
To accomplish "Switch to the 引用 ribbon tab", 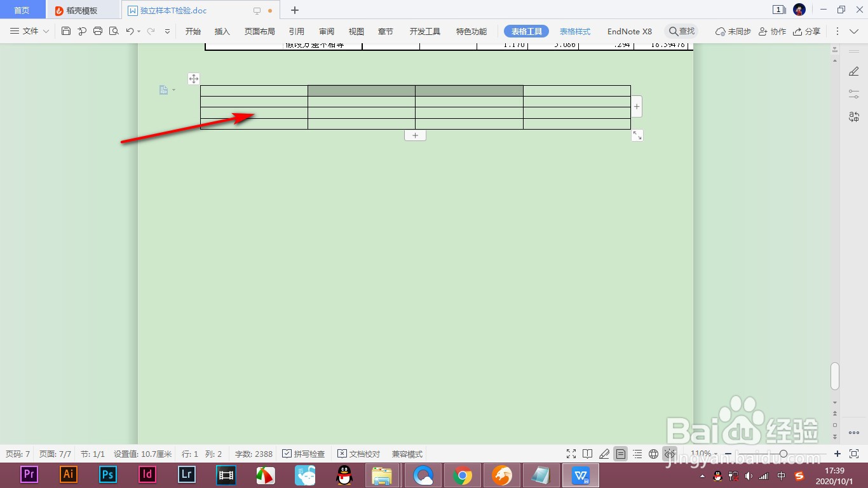I will [296, 31].
